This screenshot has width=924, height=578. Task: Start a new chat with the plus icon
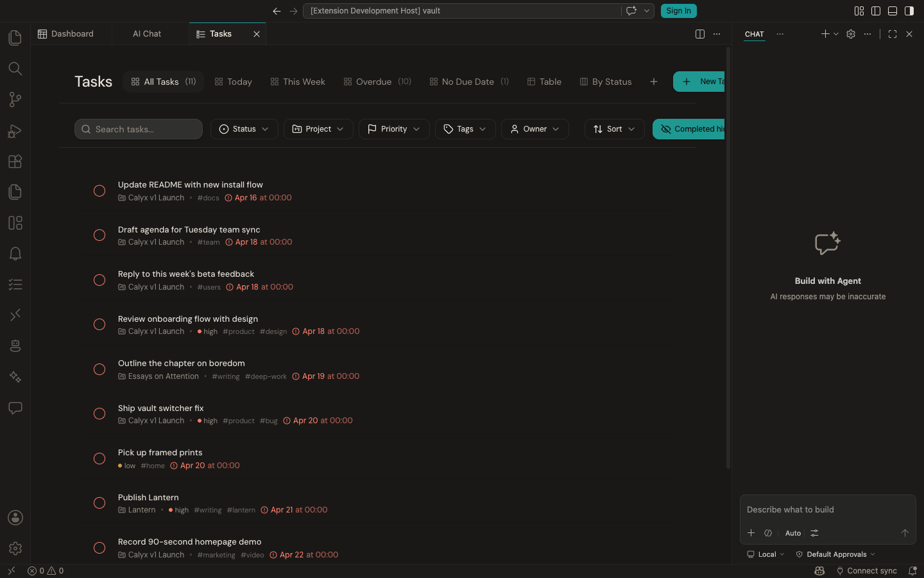click(825, 34)
